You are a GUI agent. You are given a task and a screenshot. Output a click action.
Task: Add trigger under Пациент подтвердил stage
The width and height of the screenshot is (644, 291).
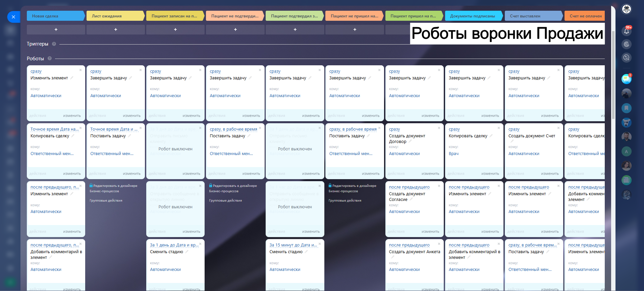point(295,29)
